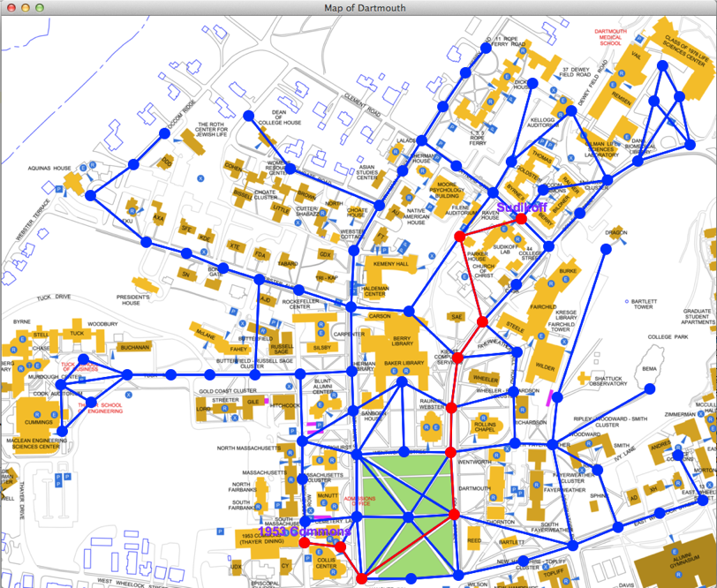The height and width of the screenshot is (588, 717).
Task: Select the blue vertex nearest Aquinas House
Action: (91, 195)
